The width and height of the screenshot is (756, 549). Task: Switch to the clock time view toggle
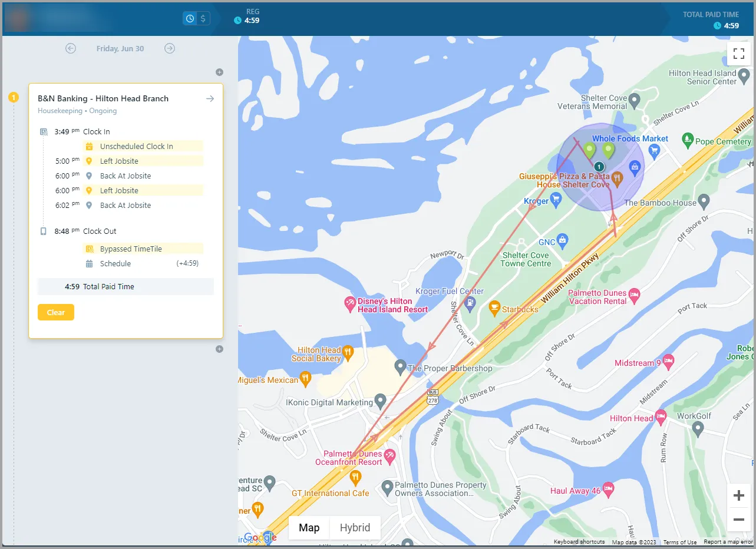pyautogui.click(x=190, y=19)
